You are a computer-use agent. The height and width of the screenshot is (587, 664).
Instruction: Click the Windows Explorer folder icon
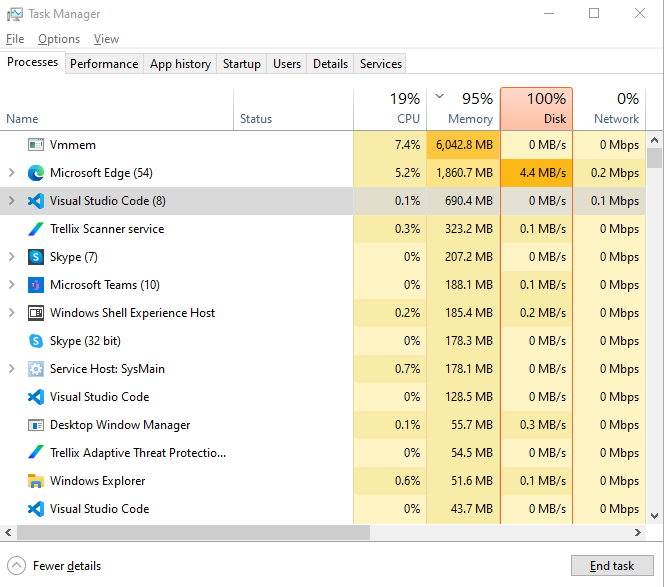[x=36, y=481]
